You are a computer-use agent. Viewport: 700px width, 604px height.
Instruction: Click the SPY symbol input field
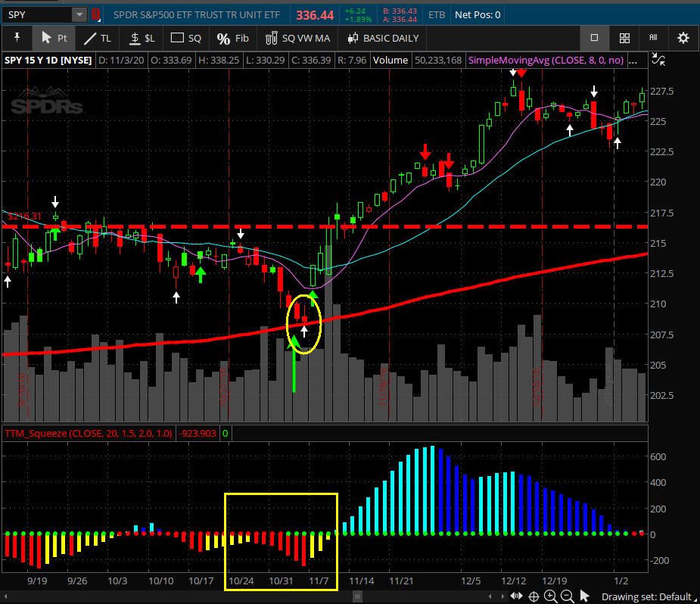[x=38, y=14]
